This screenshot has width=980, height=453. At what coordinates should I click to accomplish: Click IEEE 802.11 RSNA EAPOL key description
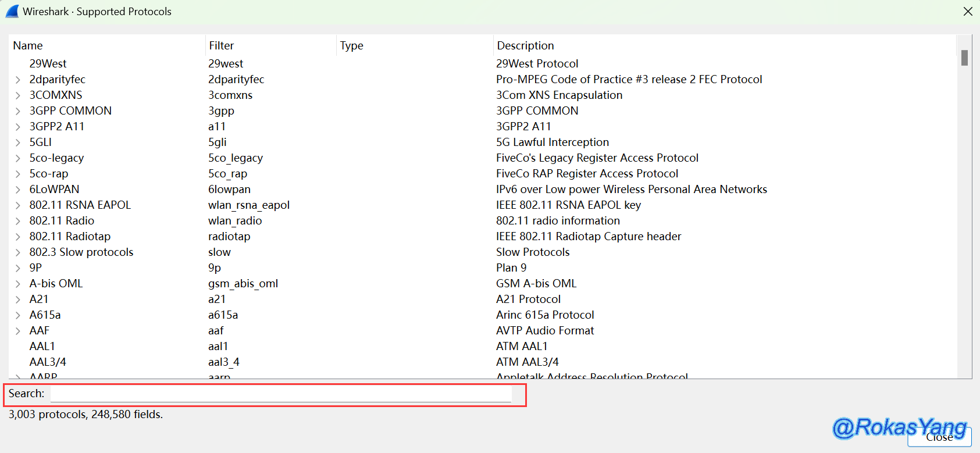[x=568, y=205]
